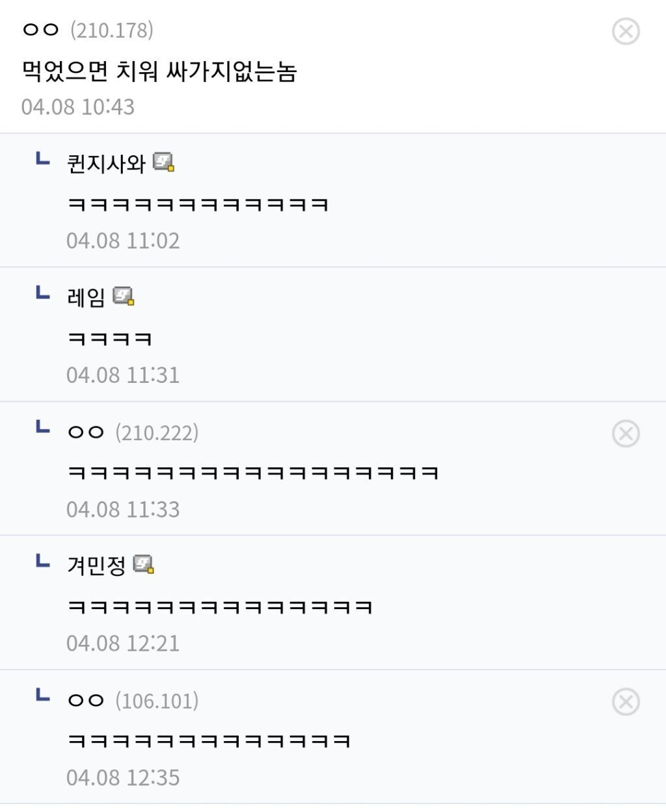Image resolution: width=666 pixels, height=812 pixels.
Task: Delete the reply from ㅇㅇ (210.222)
Action: 626,434
